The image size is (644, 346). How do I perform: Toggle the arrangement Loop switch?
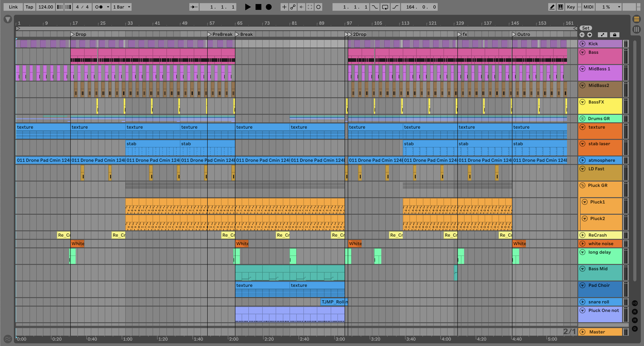coord(385,7)
